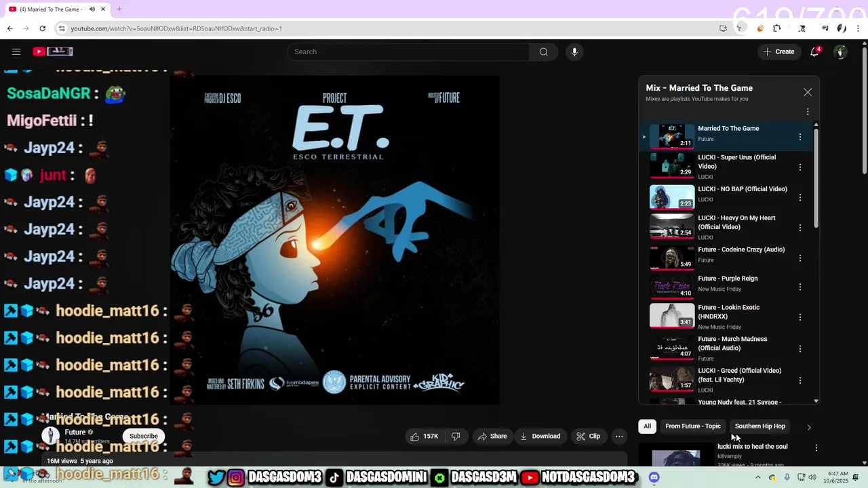Dislike the video with thumbs down
868x488 pixels.
[x=456, y=436]
